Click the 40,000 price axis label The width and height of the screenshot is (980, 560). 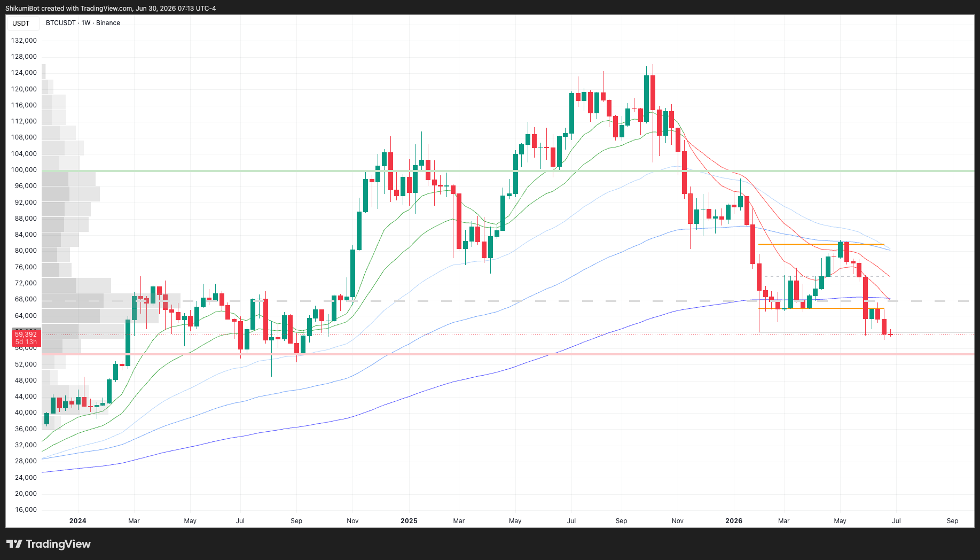[26, 413]
